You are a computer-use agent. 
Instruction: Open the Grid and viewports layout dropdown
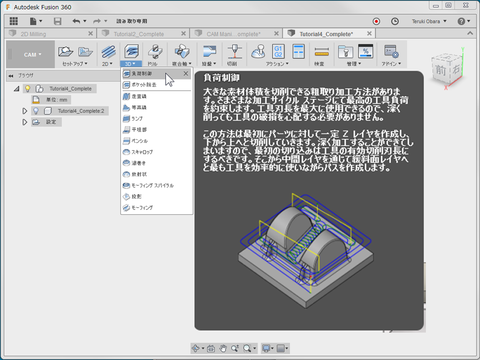(282, 348)
